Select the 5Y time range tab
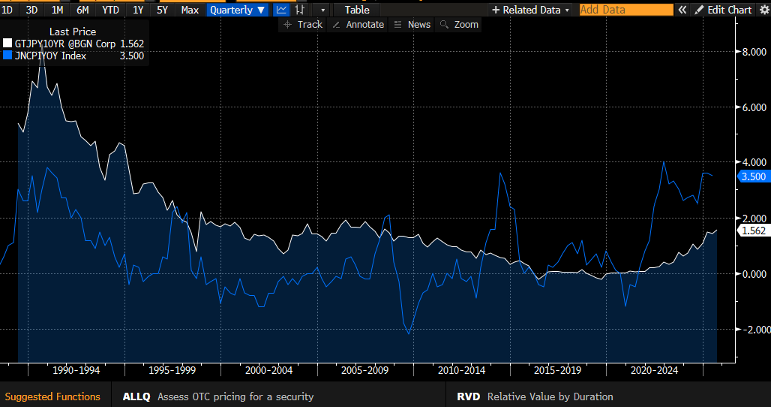 pos(162,9)
